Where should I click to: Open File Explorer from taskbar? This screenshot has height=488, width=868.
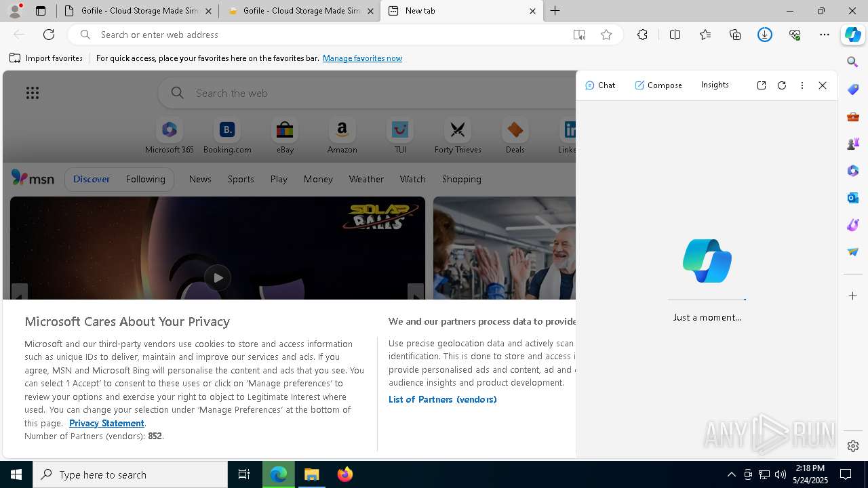click(312, 474)
